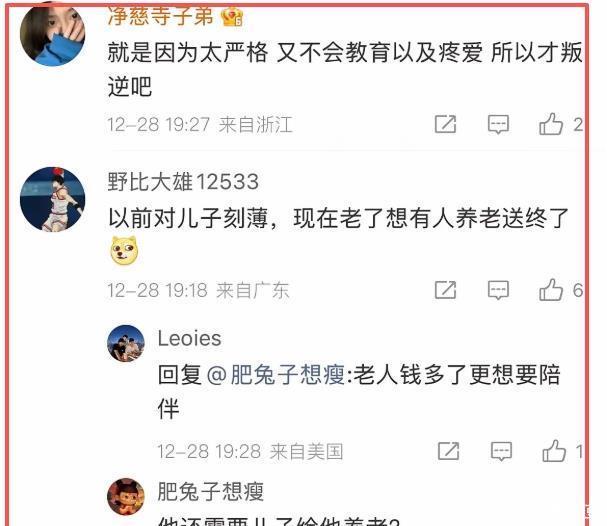Open 肥兔子想瘦 cartoon avatar
The height and width of the screenshot is (526, 607).
(x=126, y=497)
